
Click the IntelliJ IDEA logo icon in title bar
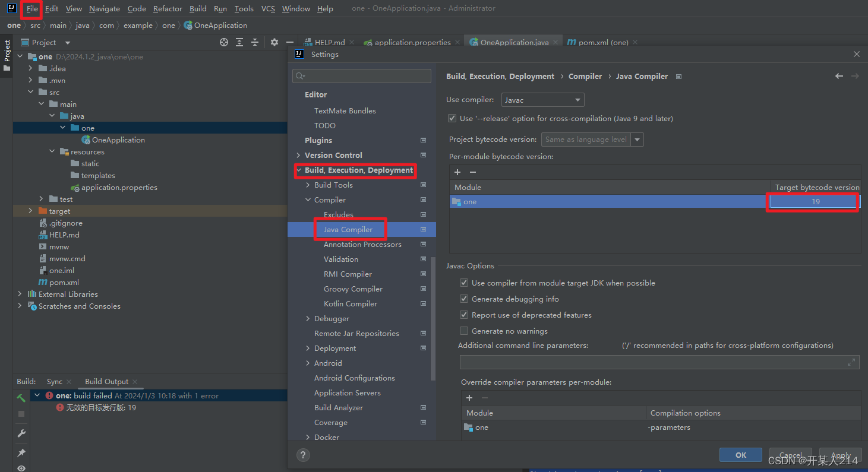[11, 8]
